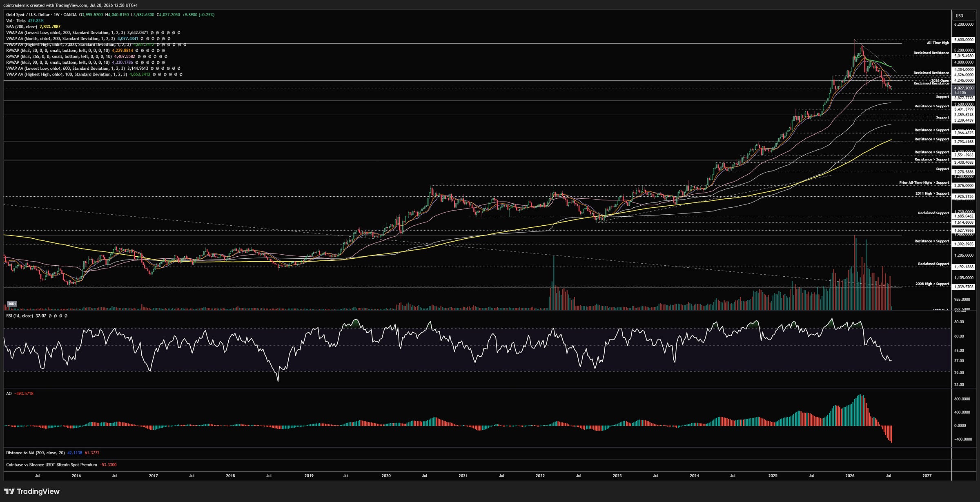
Task: Click the 800.0000 AO scale value
Action: 962,399
